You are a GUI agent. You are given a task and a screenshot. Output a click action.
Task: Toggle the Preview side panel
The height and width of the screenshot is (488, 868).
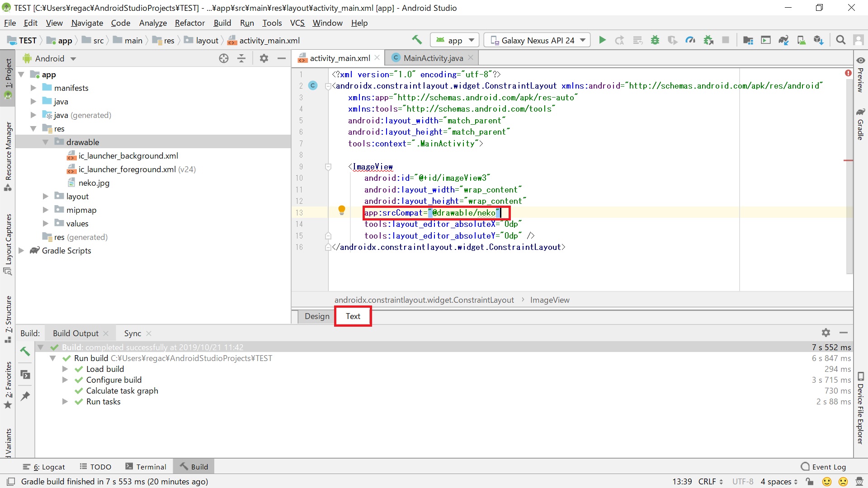860,75
